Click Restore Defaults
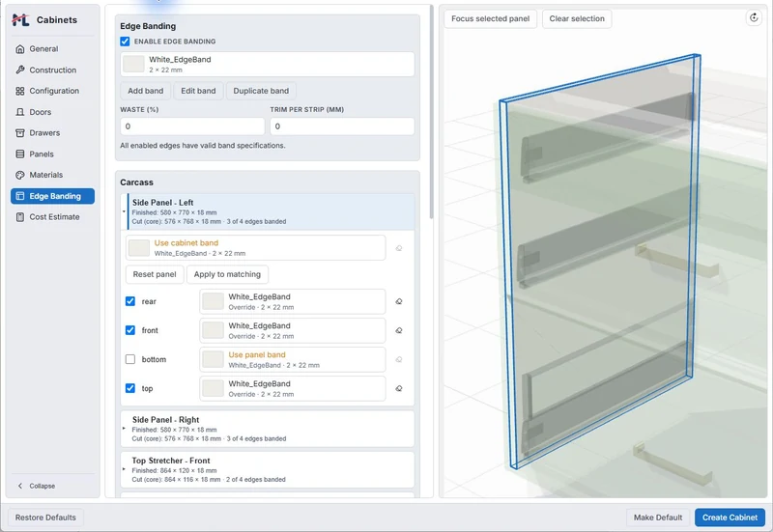Viewport: 773px width, 532px height. [45, 518]
